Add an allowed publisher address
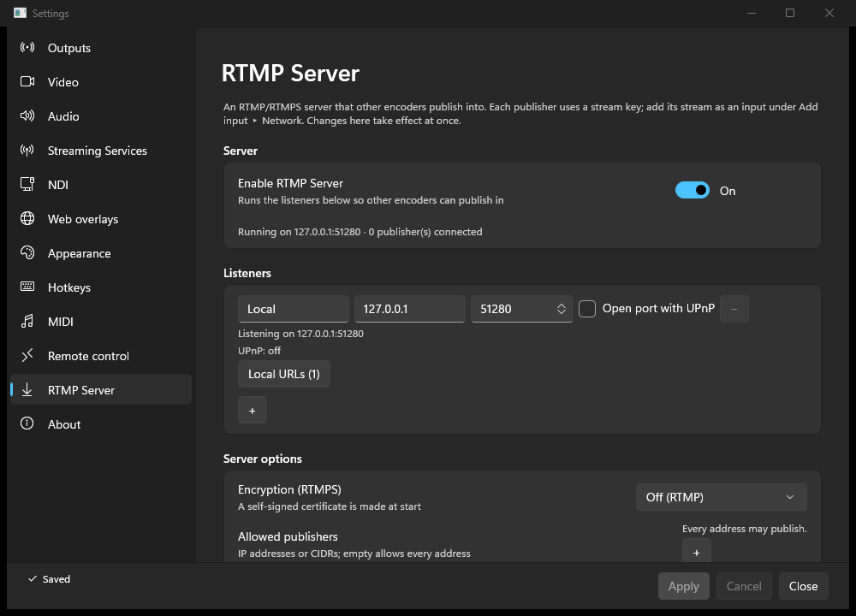856x616 pixels. pyautogui.click(x=697, y=552)
